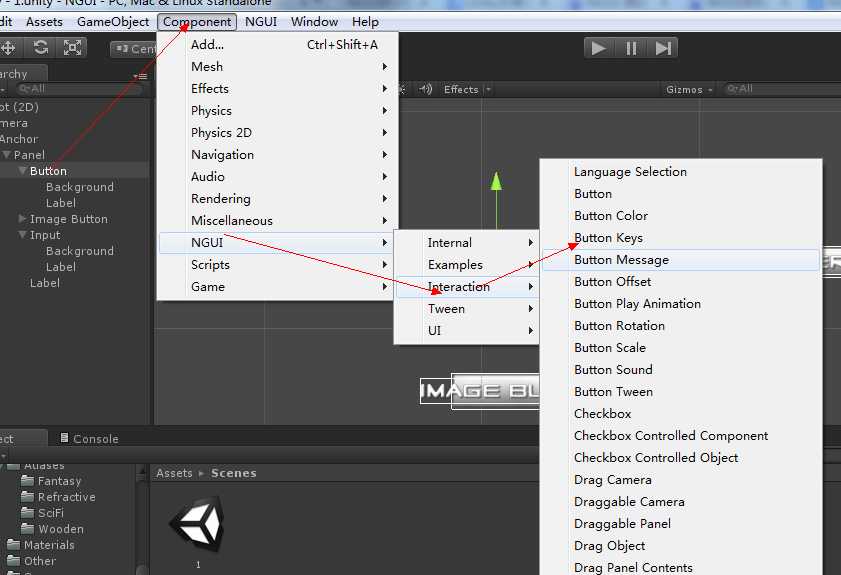Open the Materials folder
This screenshot has width=841, height=575.
pyautogui.click(x=41, y=545)
